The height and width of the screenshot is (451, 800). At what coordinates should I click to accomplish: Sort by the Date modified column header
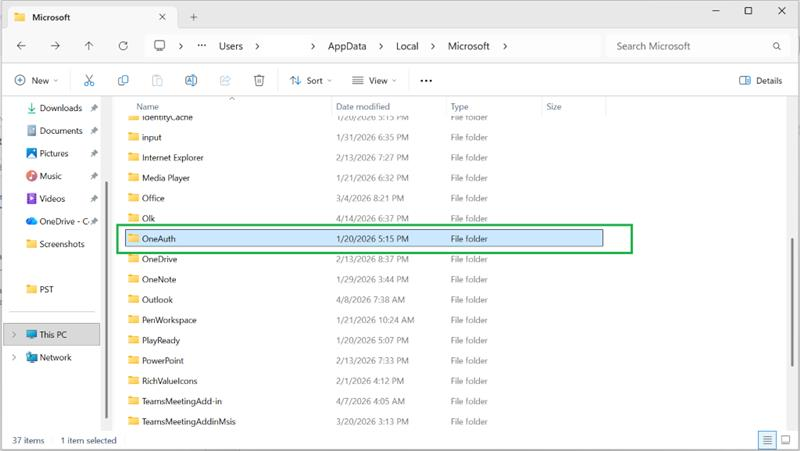tap(363, 107)
